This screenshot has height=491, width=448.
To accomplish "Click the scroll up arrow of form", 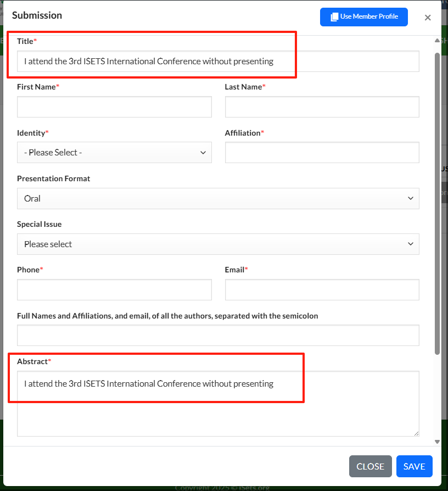I will [437, 41].
